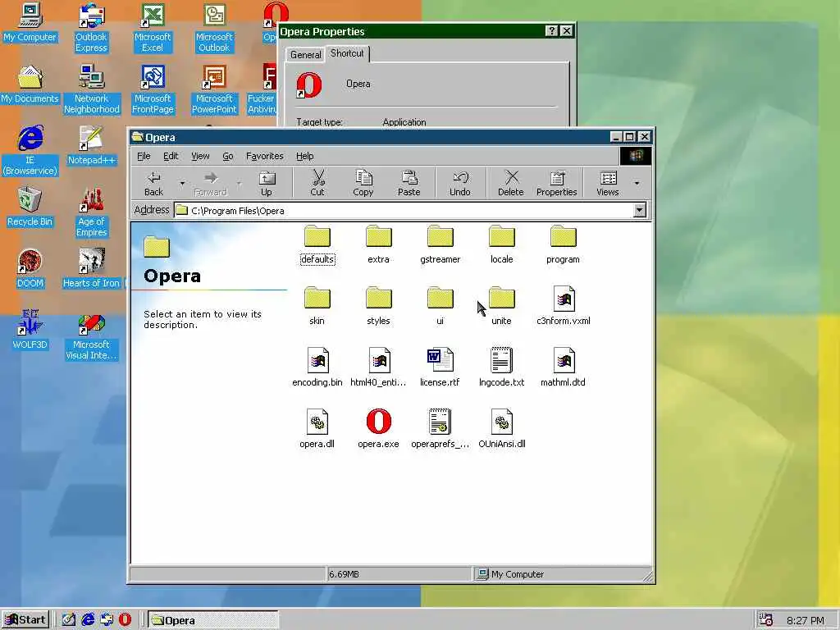The image size is (840, 630).
Task: Select the styles folder
Action: pos(378,306)
